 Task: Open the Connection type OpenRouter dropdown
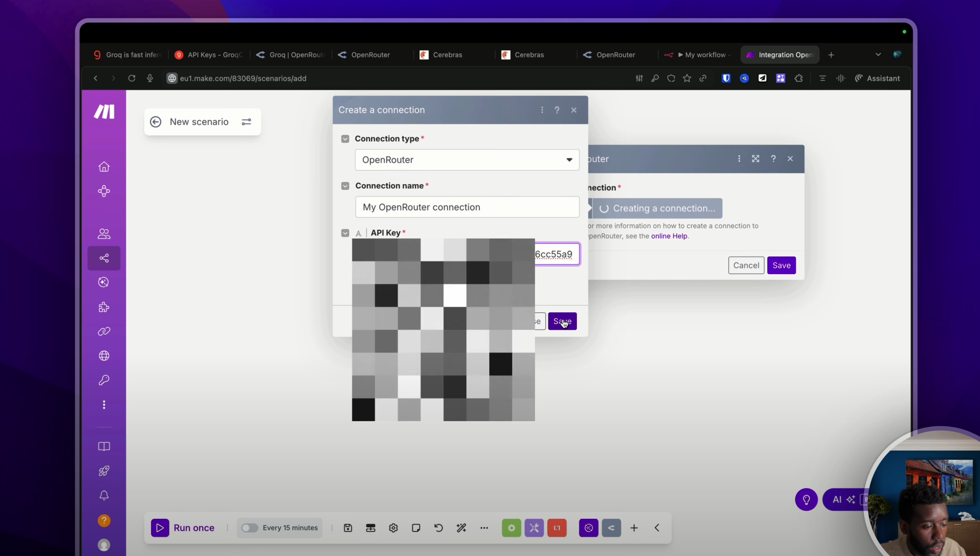[x=467, y=160]
